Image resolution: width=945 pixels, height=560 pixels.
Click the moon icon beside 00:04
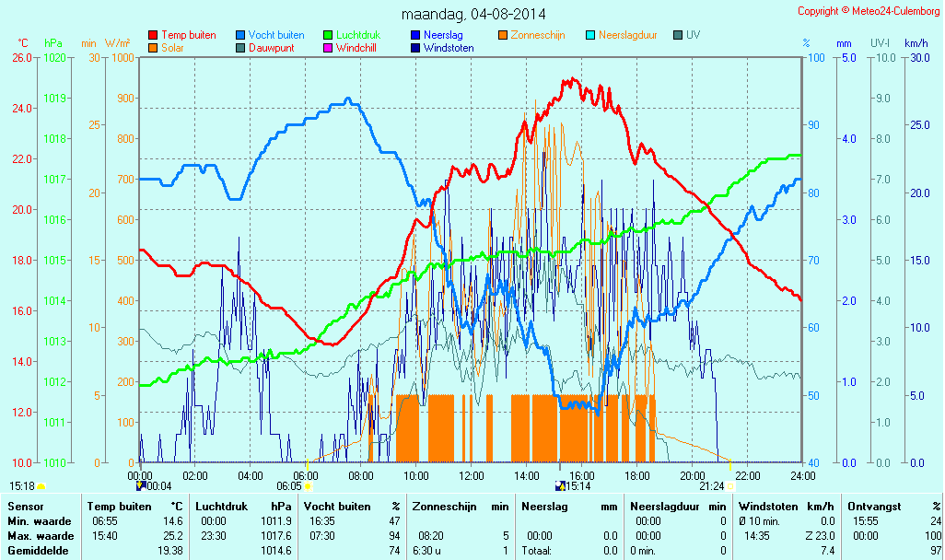140,485
